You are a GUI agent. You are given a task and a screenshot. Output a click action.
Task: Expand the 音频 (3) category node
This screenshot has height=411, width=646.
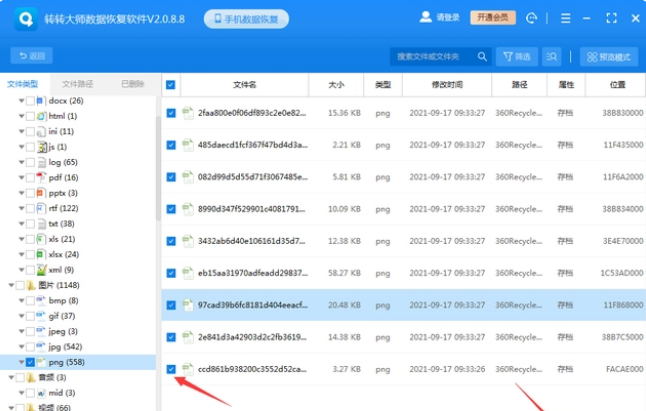tap(9, 378)
